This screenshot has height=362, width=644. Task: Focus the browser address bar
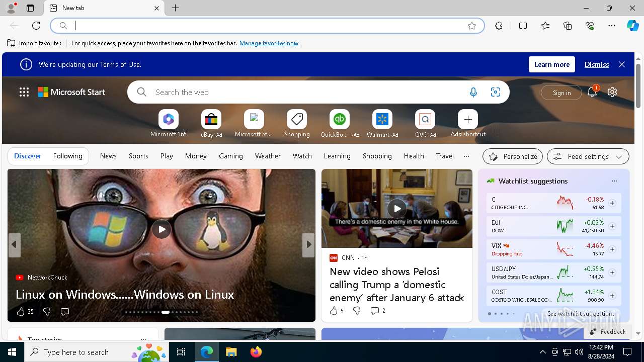click(267, 26)
